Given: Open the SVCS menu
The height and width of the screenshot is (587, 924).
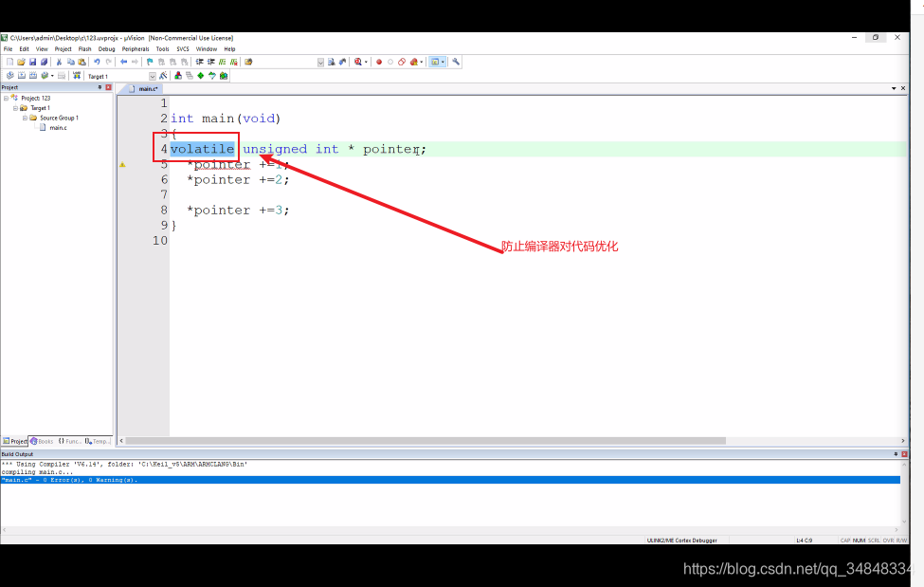Looking at the screenshot, I should [x=183, y=49].
